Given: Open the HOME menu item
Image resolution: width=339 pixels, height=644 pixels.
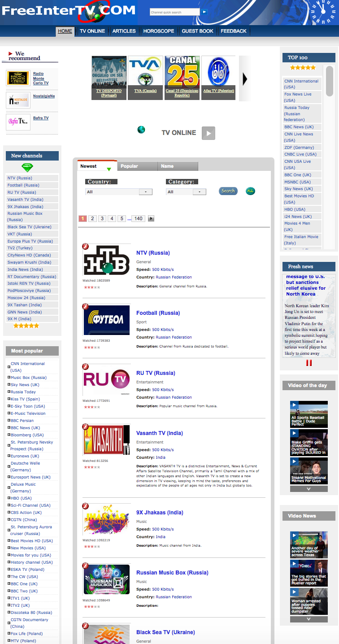Looking at the screenshot, I should click(x=65, y=31).
